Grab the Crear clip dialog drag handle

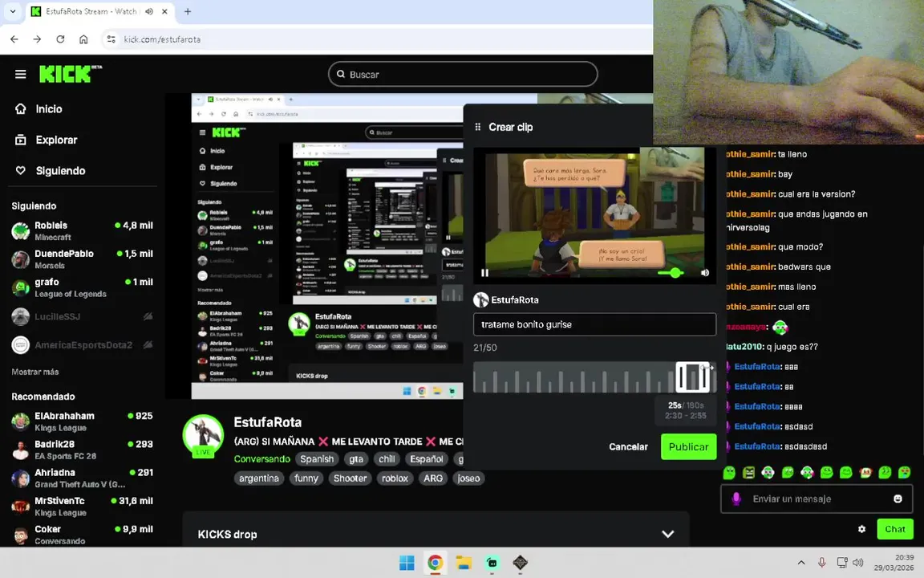coord(478,127)
